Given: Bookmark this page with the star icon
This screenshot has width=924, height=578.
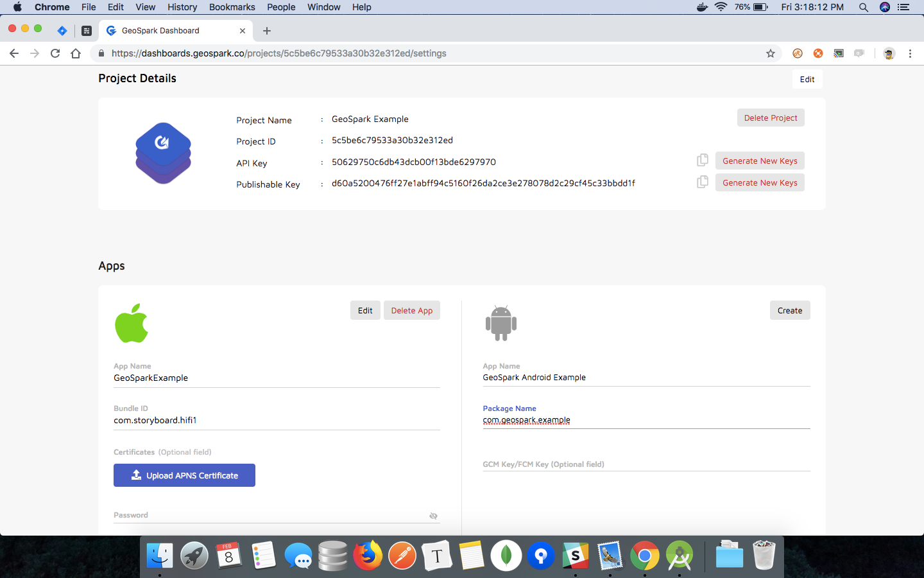Looking at the screenshot, I should click(771, 53).
